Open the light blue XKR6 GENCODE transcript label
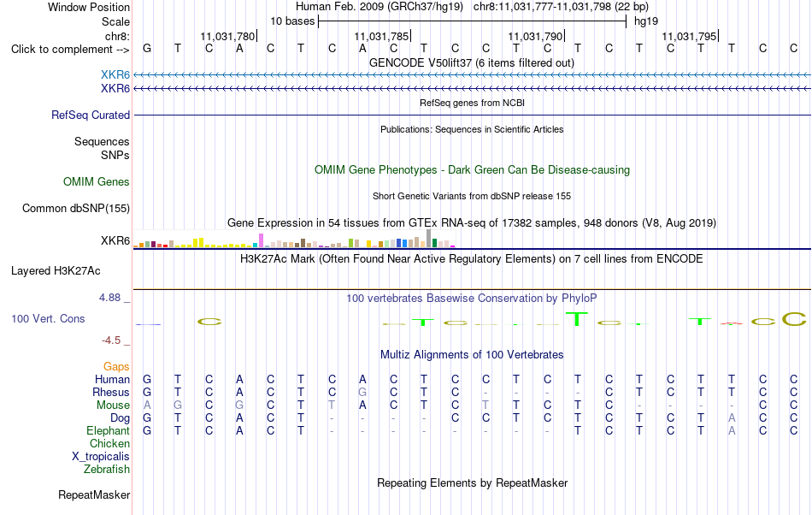The height and width of the screenshot is (515, 812). (x=115, y=75)
